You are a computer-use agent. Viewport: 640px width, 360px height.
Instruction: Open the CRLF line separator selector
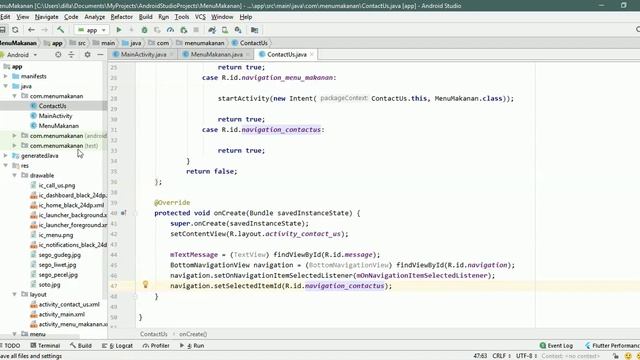(501, 356)
